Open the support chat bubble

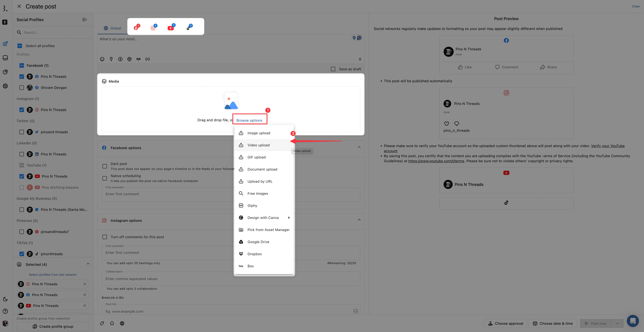click(x=633, y=321)
